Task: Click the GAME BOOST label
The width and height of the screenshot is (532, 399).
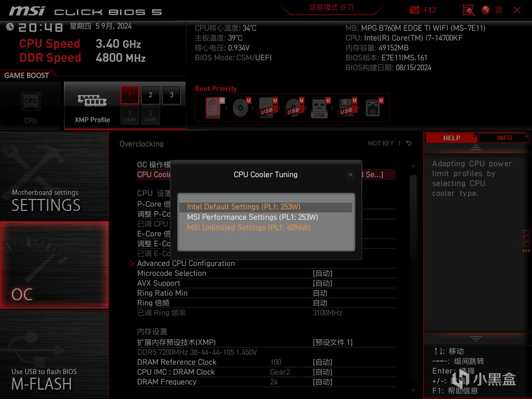Action: point(26,75)
